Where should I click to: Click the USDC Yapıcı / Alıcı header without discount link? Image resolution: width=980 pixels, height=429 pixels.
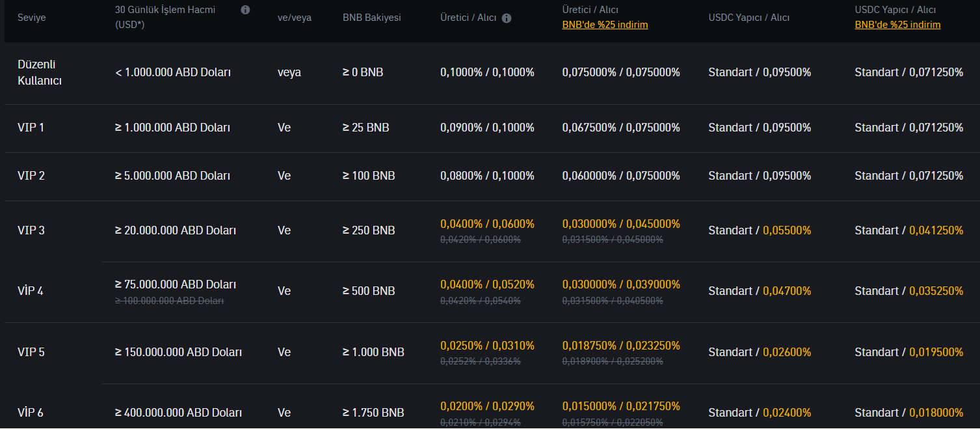749,18
